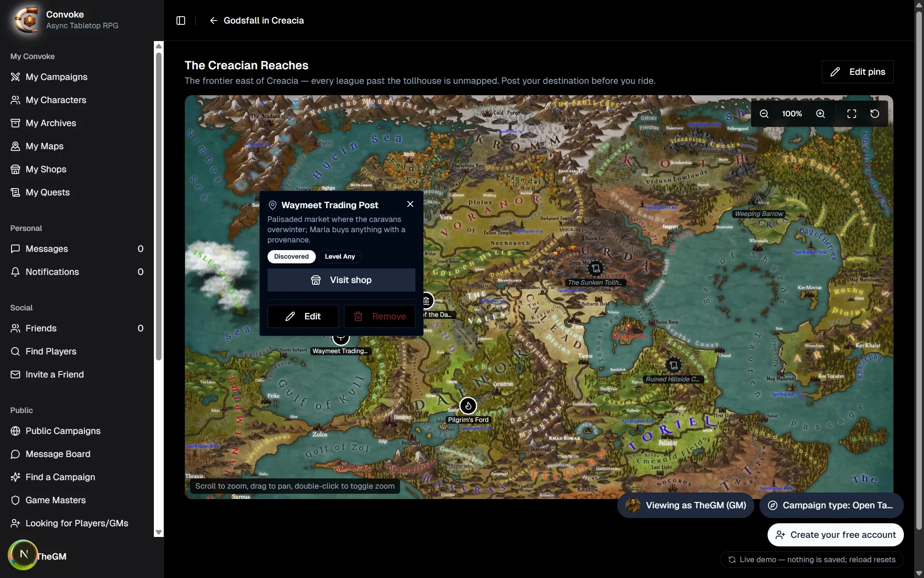Close the Waymeet Trading Post popup
This screenshot has width=924, height=578.
[410, 204]
